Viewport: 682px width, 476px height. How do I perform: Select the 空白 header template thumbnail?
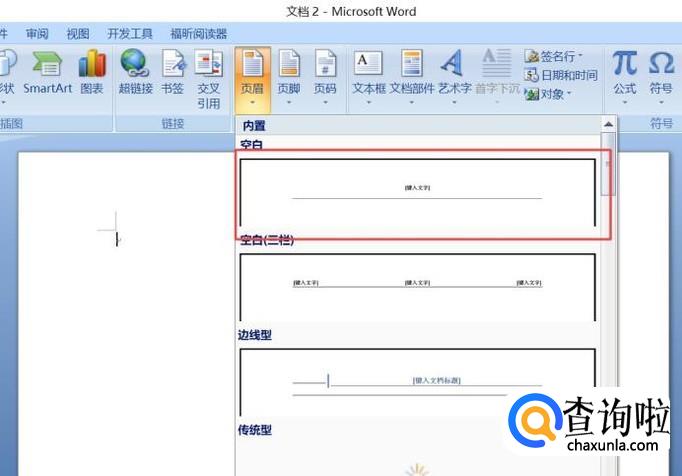(417, 192)
